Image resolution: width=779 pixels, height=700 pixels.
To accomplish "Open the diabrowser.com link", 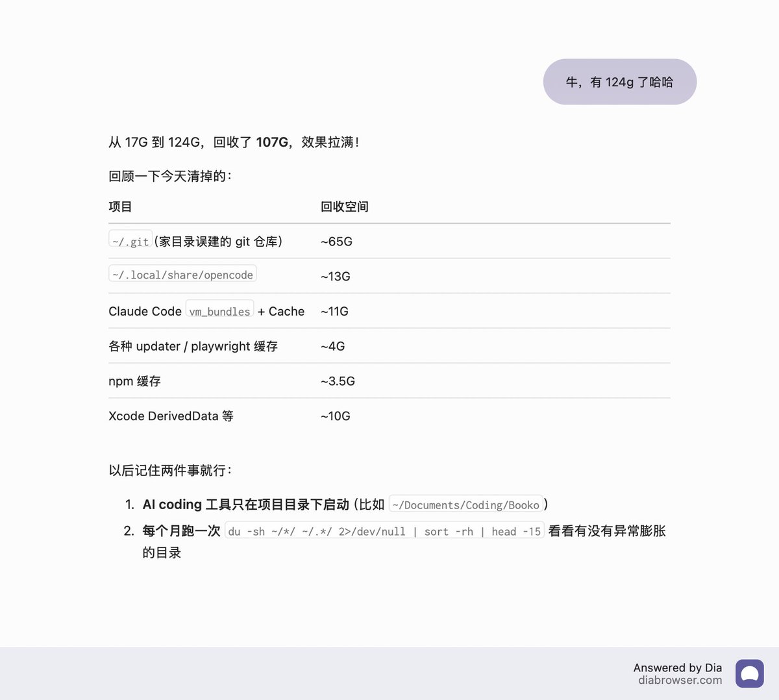I will (x=680, y=681).
